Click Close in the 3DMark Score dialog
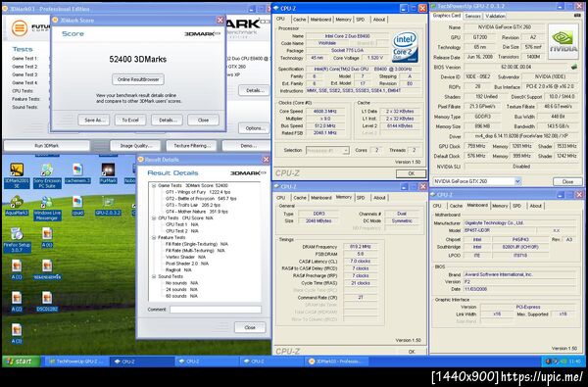Viewport: 588px width, 387px height. tap(203, 121)
